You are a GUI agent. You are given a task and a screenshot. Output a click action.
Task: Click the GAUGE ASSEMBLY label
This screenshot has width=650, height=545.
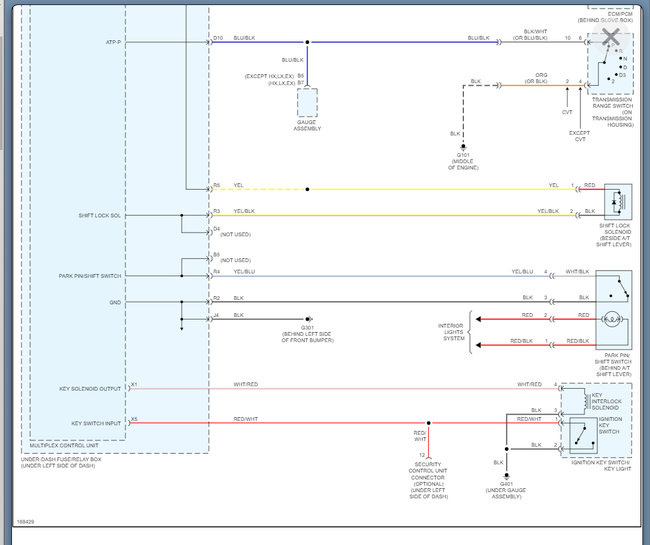[307, 126]
